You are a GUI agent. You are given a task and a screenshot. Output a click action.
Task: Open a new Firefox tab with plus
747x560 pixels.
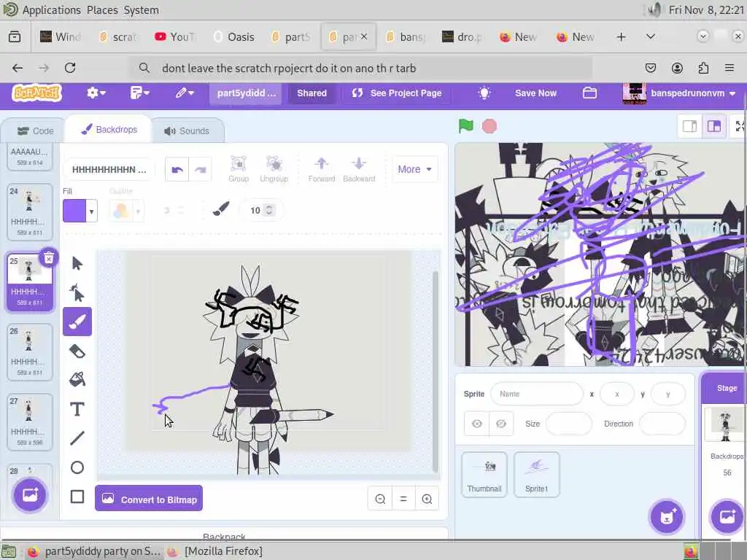tap(622, 36)
